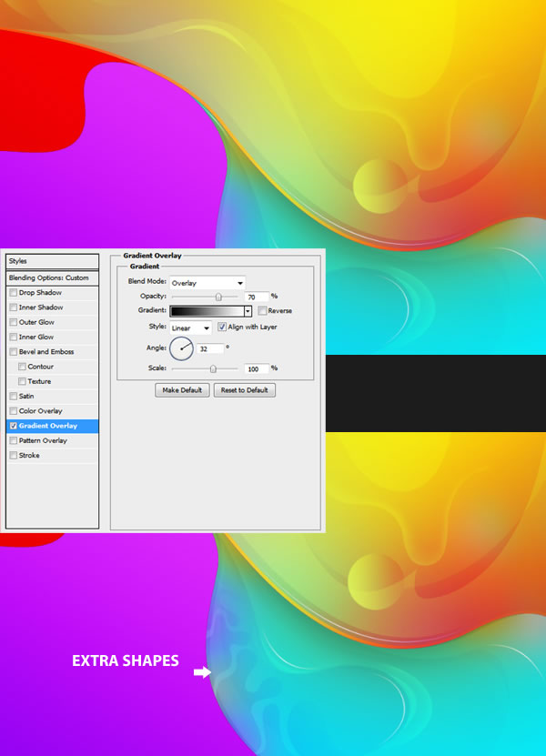546x756 pixels.
Task: Expand the gradient picker arrow
Action: [248, 311]
